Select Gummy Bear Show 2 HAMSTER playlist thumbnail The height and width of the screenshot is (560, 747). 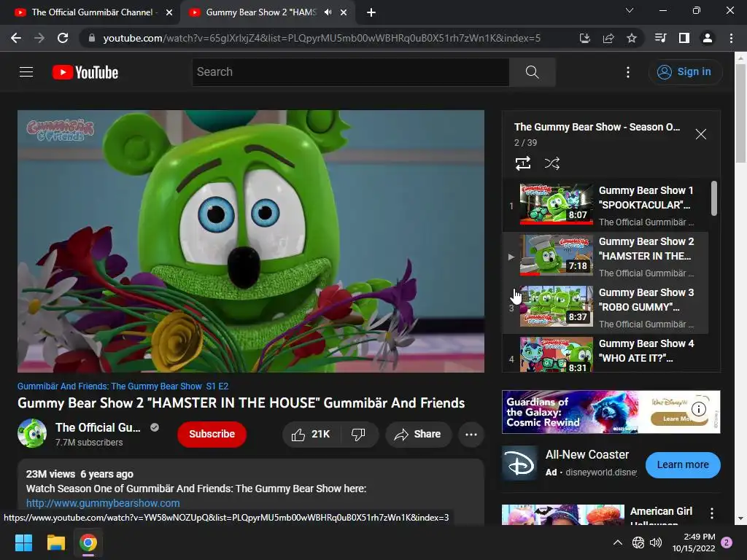coord(557,255)
